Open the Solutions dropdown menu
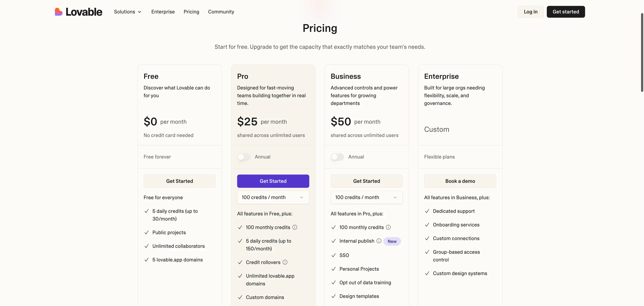This screenshot has width=644, height=306. (128, 12)
